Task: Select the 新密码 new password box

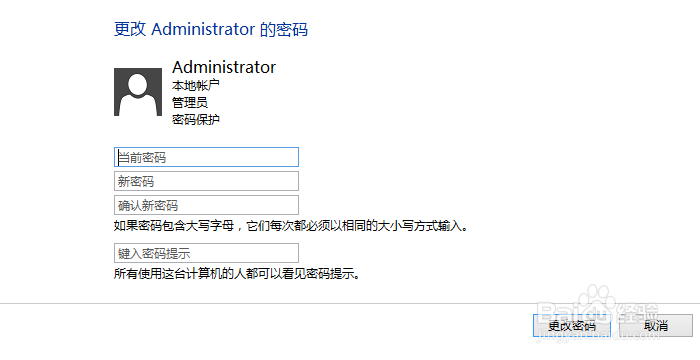Action: 206,181
